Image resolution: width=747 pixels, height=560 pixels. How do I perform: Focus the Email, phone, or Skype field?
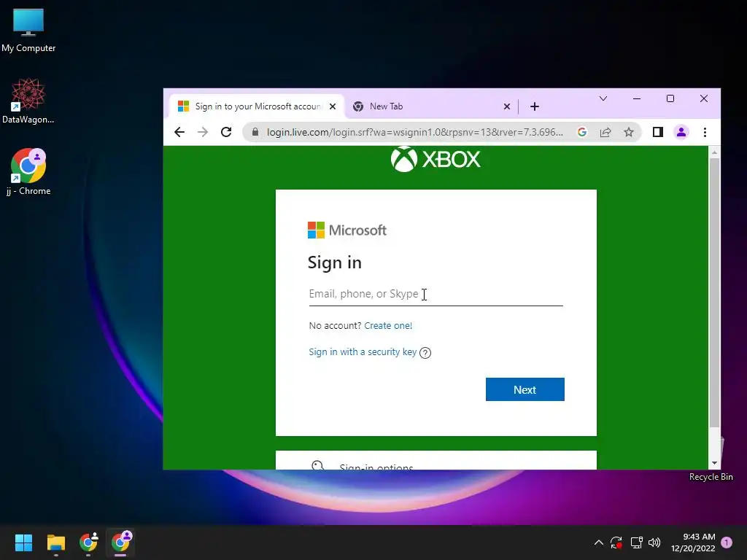pyautogui.click(x=436, y=294)
